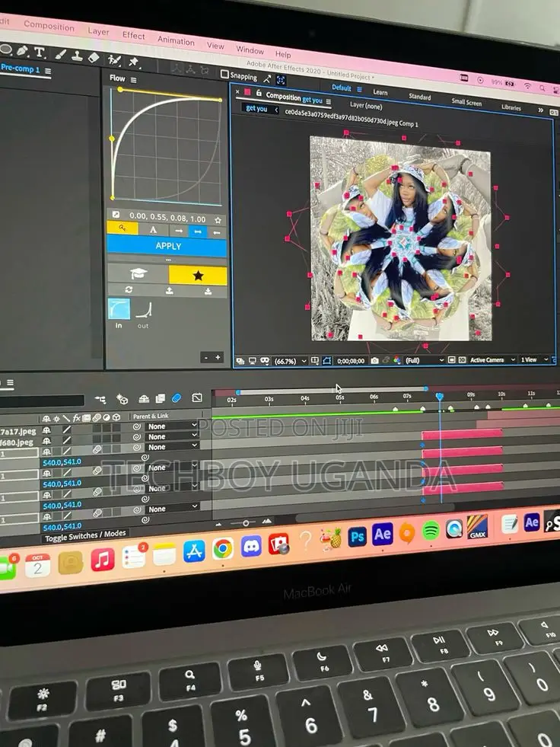Launch Spotify from the Dock
560x747 pixels.
coord(431,530)
